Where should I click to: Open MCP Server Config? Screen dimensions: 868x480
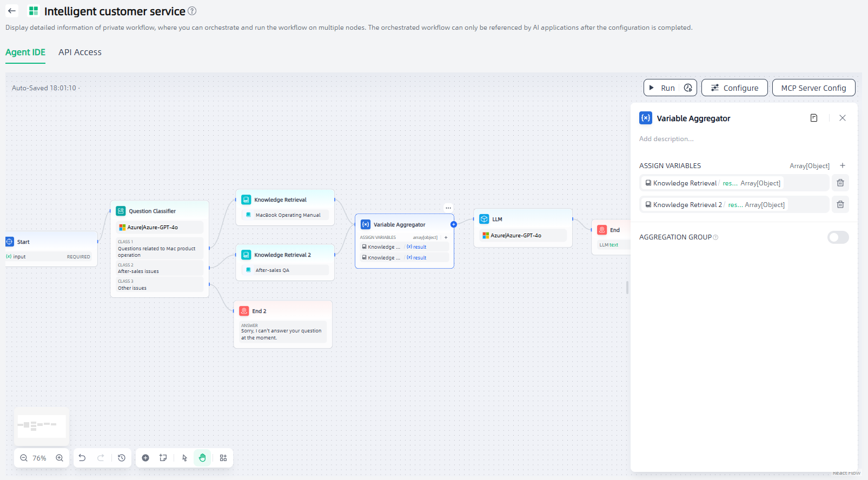coord(813,88)
